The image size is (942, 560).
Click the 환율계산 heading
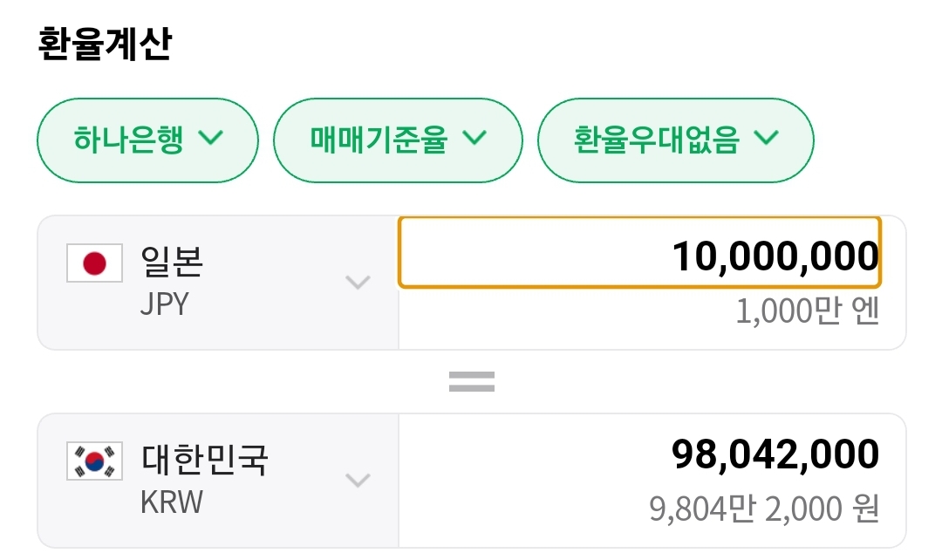coord(105,44)
